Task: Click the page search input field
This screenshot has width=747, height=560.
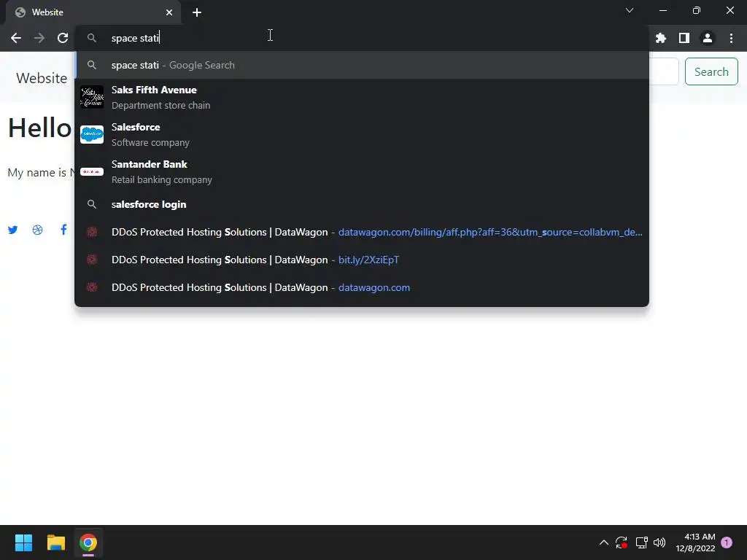Action: (664, 71)
